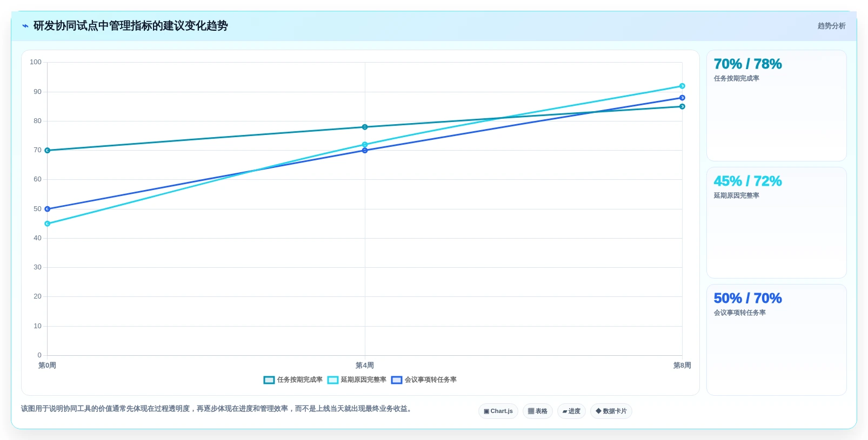Click the 会议事项转任务率 card caption
The image size is (868, 440).
739,313
